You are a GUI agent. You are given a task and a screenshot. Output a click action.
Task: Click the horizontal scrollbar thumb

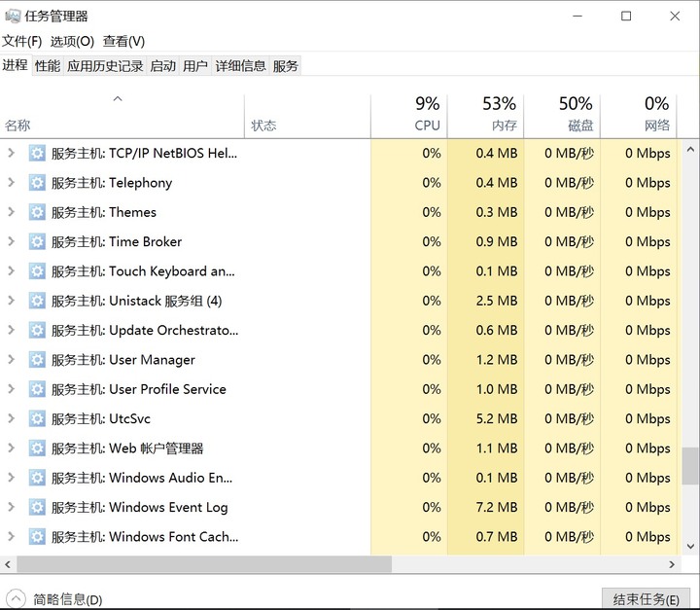click(204, 564)
